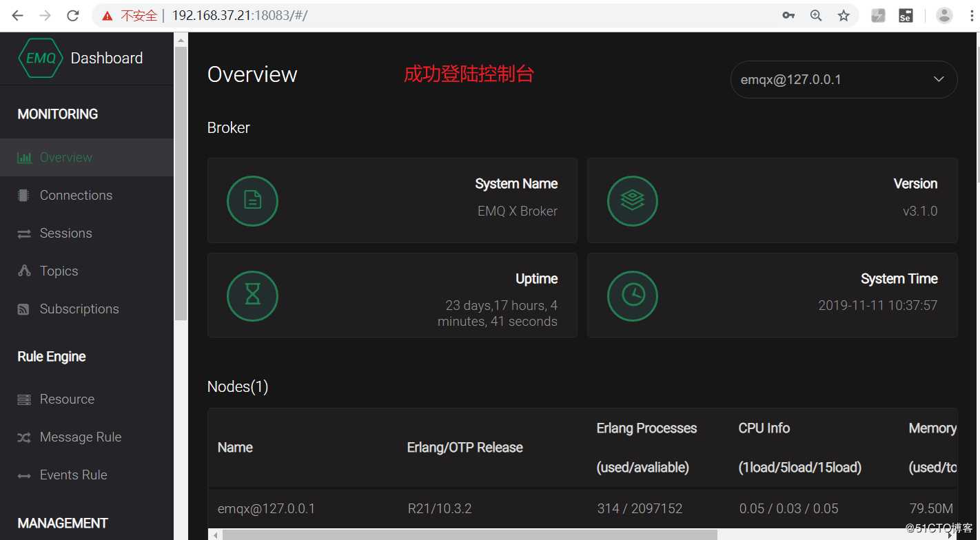The image size is (980, 540).
Task: Click the 314 / 2097152 processes cell
Action: pyautogui.click(x=640, y=509)
